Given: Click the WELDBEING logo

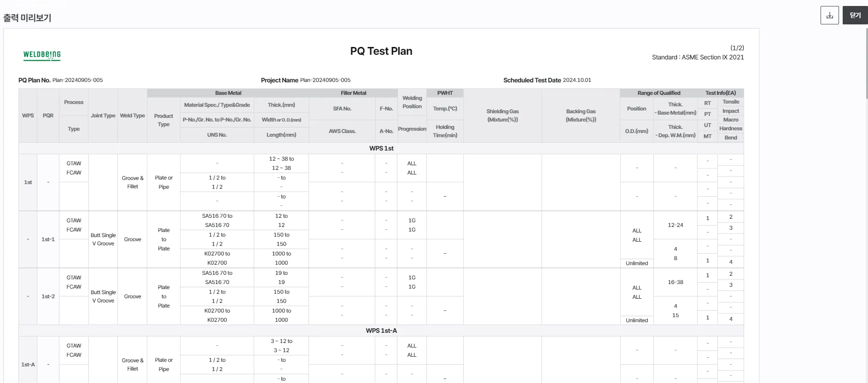Looking at the screenshot, I should click(42, 55).
